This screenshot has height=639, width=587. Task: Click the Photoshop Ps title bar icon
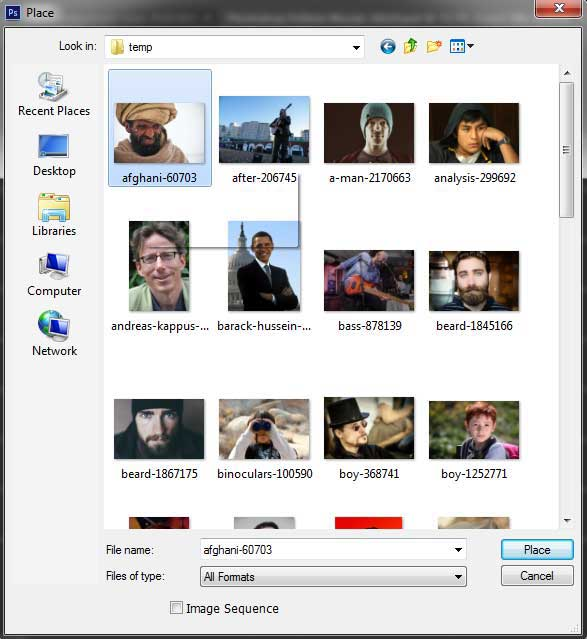[x=13, y=13]
